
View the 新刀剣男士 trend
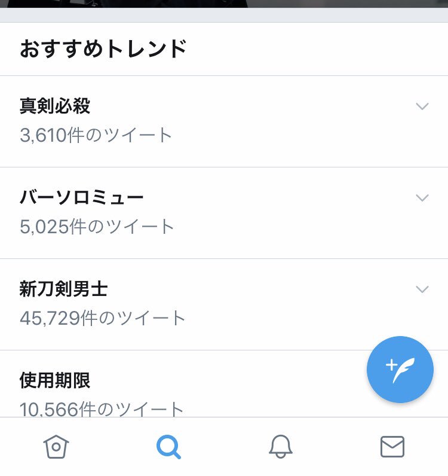[x=63, y=289]
